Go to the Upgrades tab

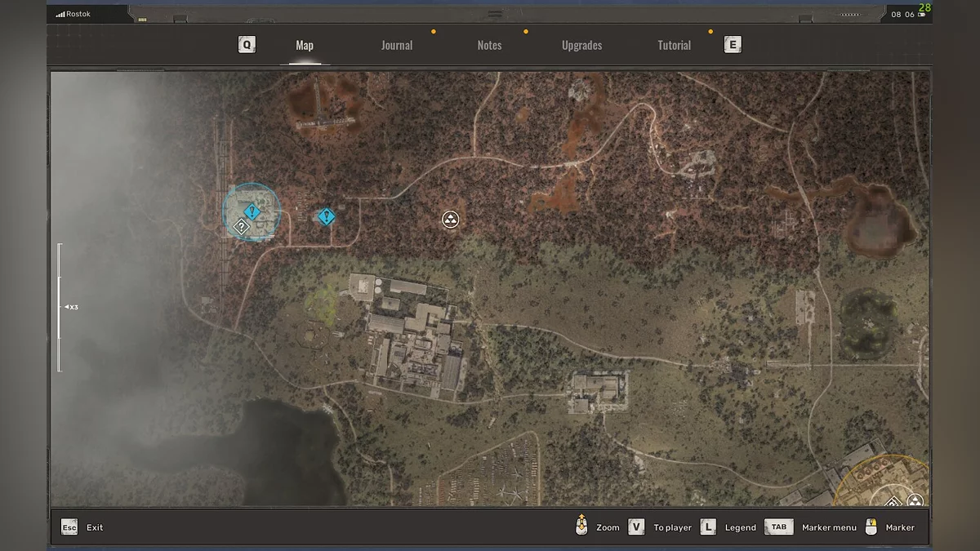click(581, 46)
